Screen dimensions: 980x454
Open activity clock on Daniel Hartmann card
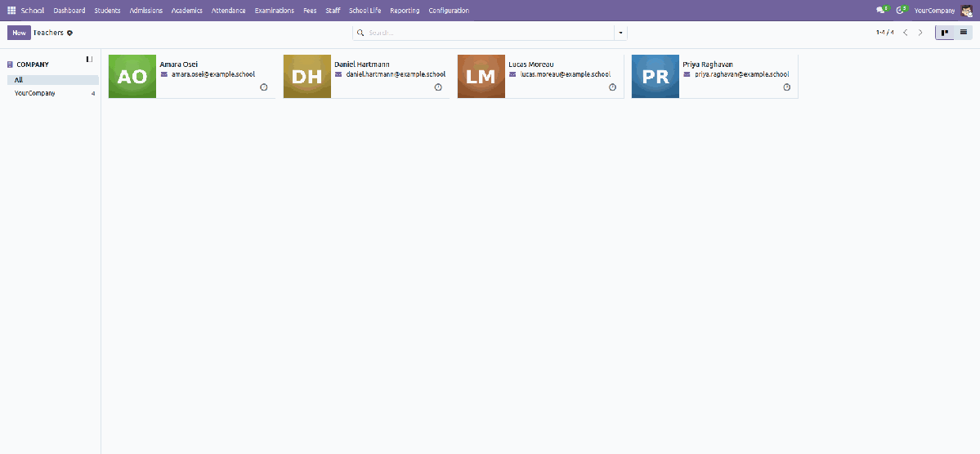438,87
